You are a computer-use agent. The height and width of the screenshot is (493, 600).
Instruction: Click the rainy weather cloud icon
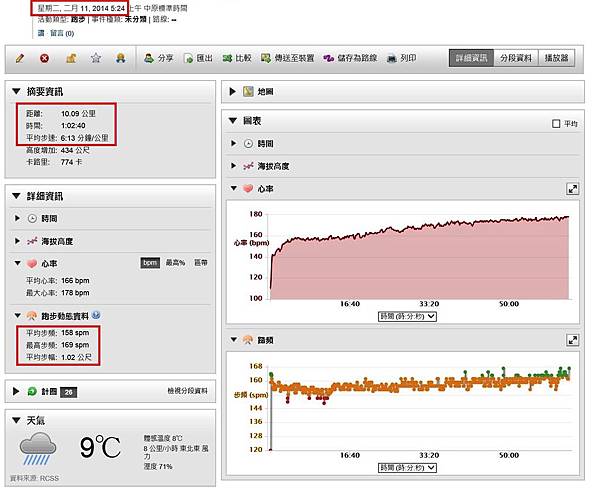pos(38,448)
